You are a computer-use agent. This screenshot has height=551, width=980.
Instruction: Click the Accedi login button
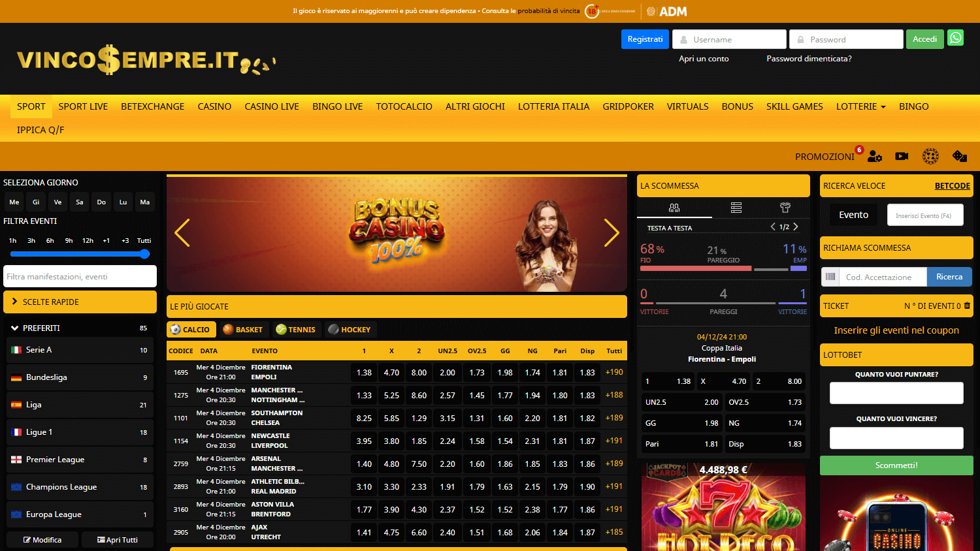click(x=924, y=39)
